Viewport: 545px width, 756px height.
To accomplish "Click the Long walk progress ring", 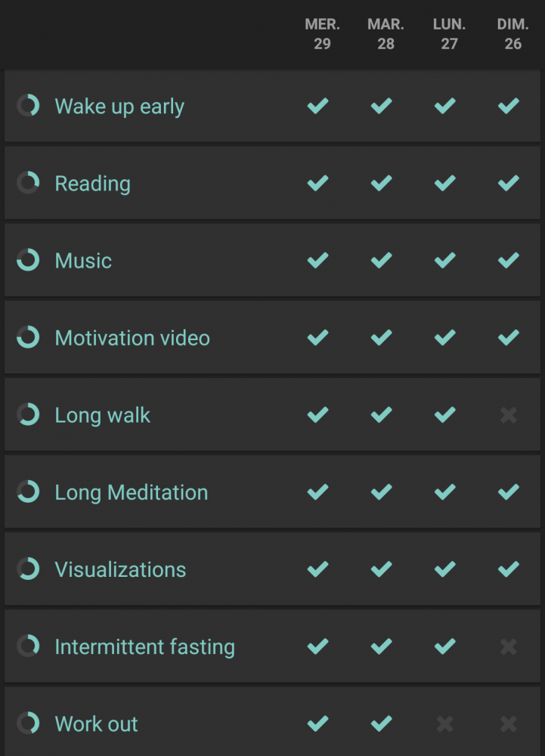I will tap(28, 414).
